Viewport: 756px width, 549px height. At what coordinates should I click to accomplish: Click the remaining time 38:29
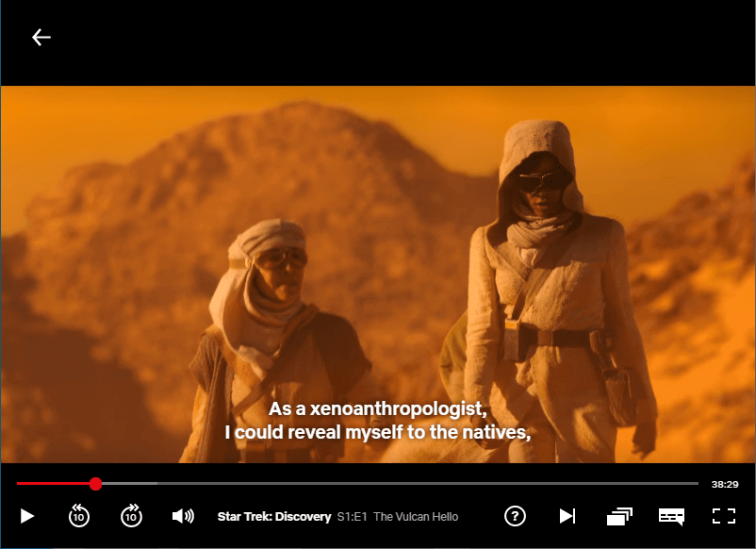(725, 484)
